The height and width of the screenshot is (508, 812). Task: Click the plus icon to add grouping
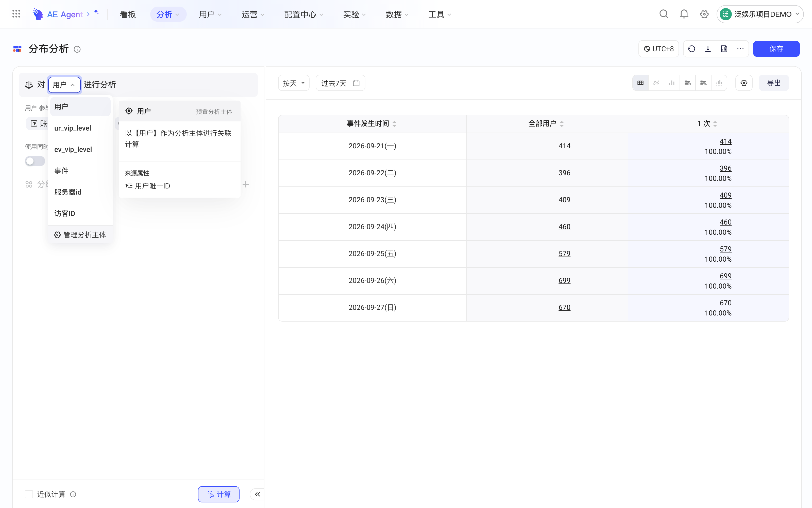pyautogui.click(x=246, y=184)
